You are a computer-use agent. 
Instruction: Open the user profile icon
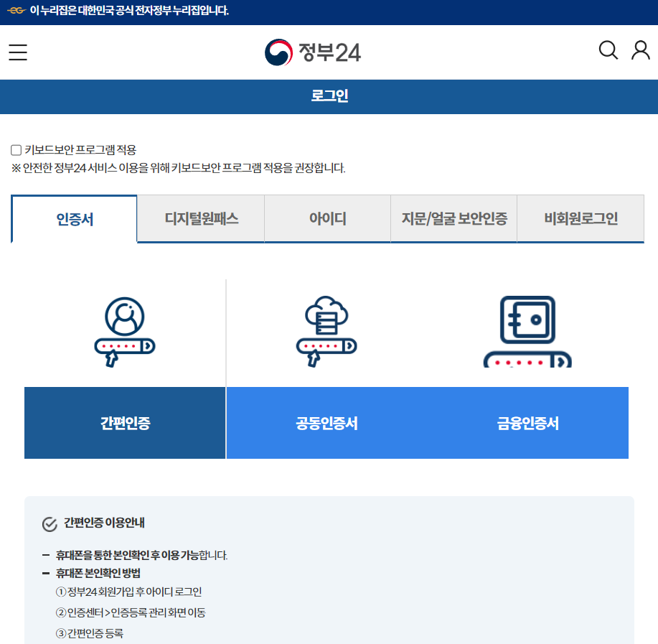pyautogui.click(x=640, y=50)
